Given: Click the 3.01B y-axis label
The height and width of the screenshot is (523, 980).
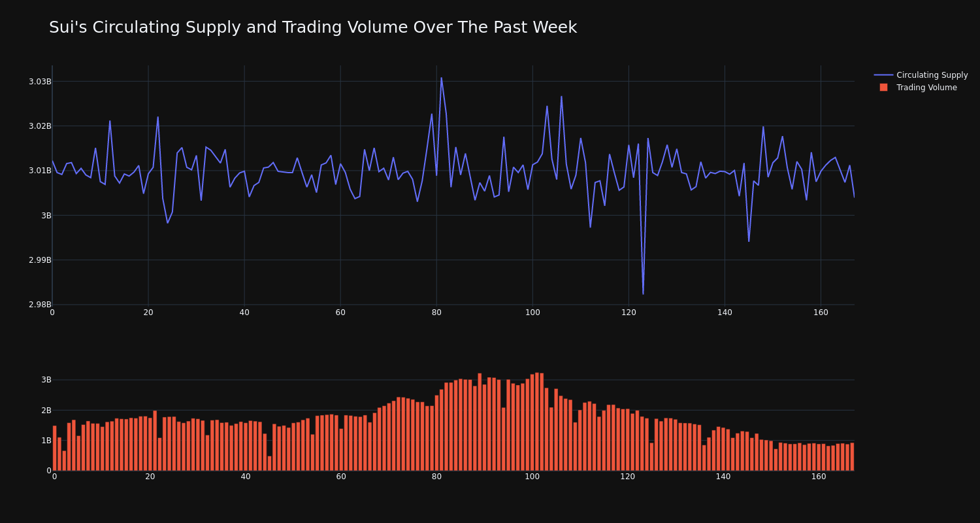Looking at the screenshot, I should 40,171.
